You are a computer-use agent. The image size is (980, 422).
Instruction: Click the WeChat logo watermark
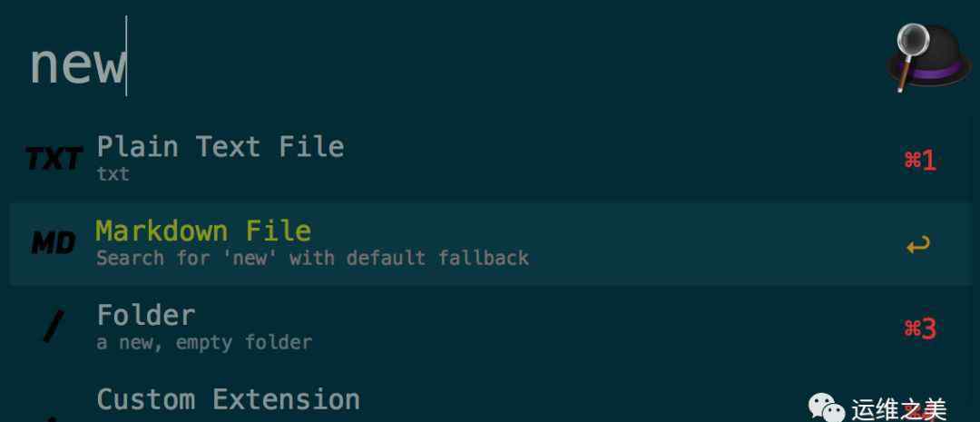826,407
